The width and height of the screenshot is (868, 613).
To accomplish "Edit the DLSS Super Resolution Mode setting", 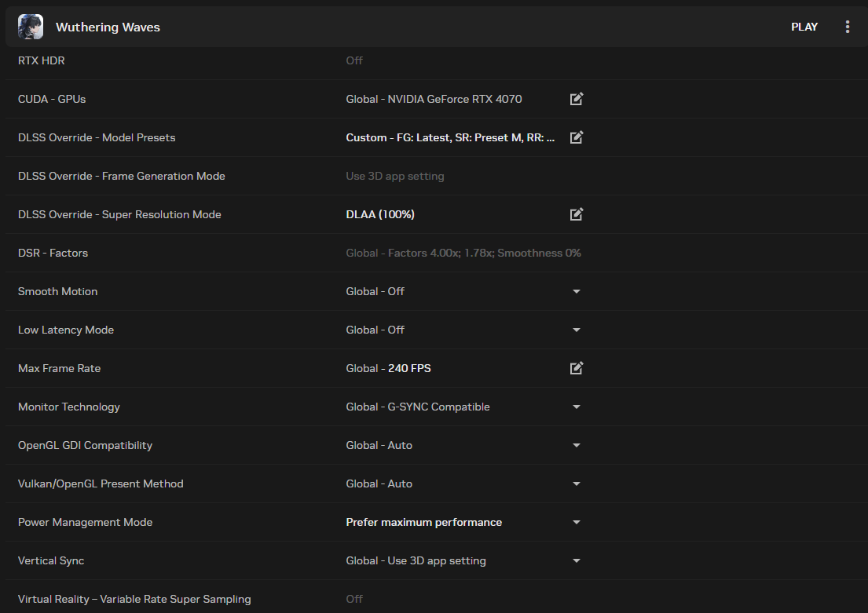I will [577, 214].
